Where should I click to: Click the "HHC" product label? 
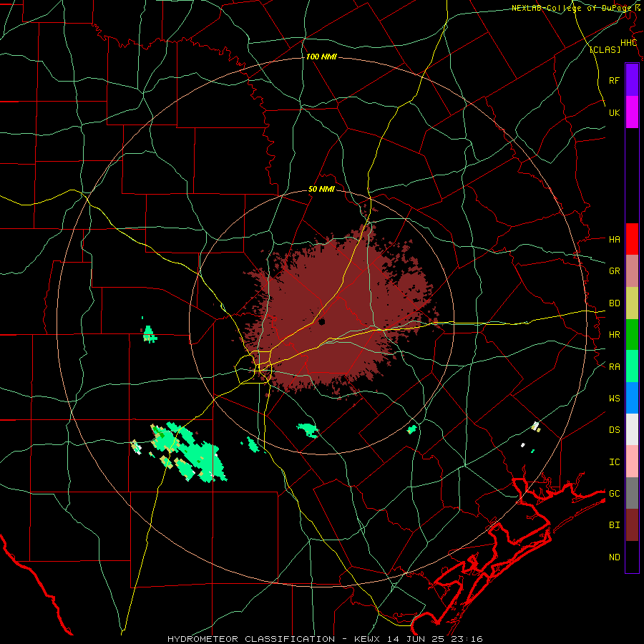[628, 43]
